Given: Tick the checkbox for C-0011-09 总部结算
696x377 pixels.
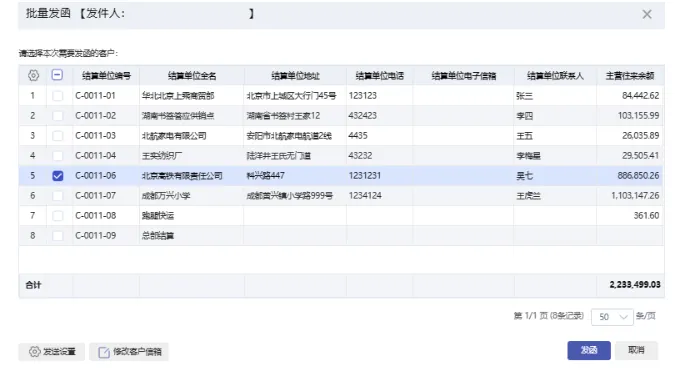Looking at the screenshot, I should (x=58, y=236).
